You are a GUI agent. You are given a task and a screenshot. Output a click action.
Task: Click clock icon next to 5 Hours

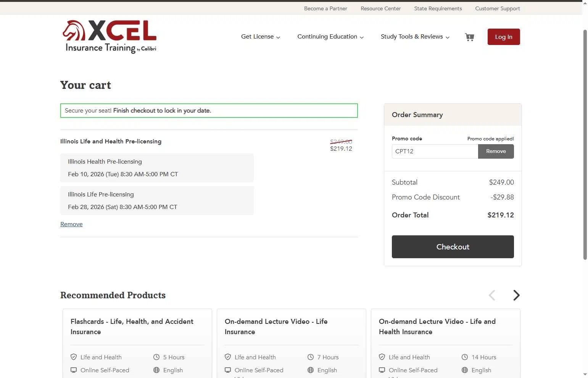tap(156, 357)
